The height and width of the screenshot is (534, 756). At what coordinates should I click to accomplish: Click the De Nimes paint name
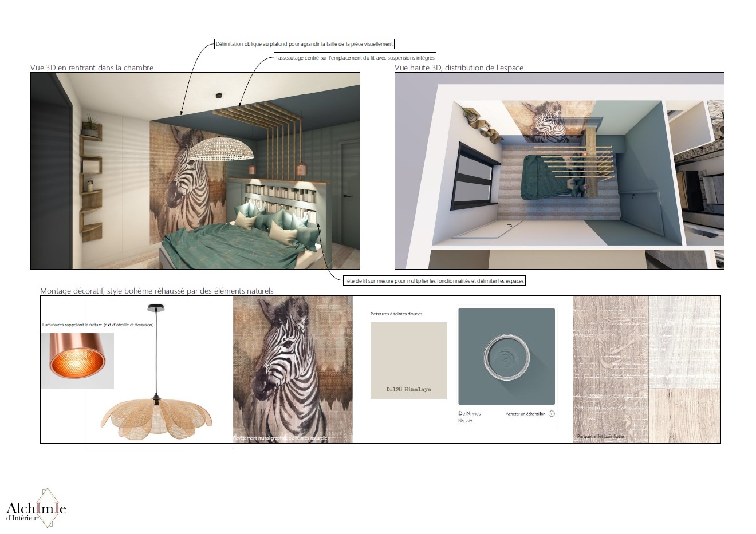point(470,413)
